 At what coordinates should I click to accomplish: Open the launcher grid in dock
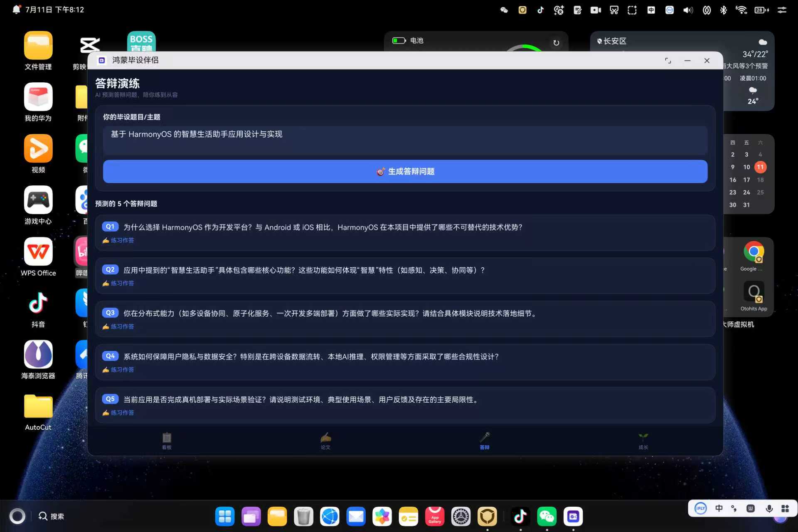point(225,517)
